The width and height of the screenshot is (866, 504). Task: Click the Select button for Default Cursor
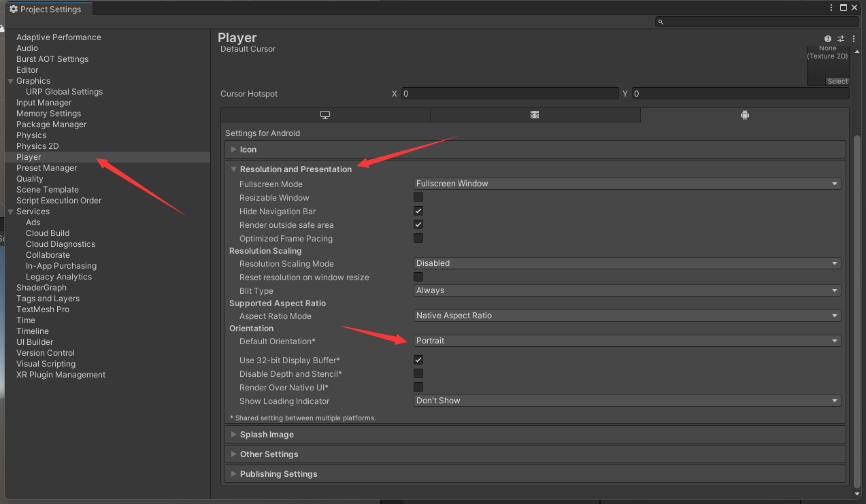click(837, 82)
